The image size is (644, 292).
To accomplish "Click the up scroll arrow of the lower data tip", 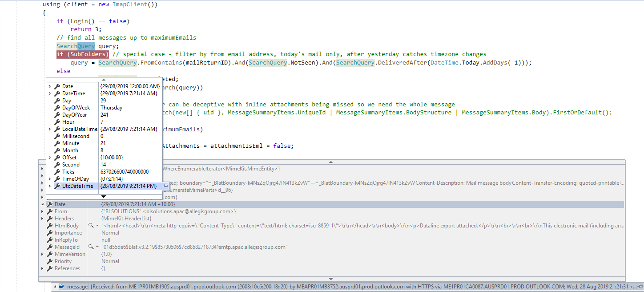I will 331,162.
